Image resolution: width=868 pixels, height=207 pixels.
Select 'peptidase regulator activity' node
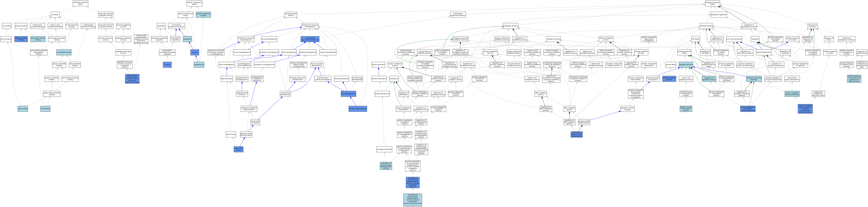[123, 39]
